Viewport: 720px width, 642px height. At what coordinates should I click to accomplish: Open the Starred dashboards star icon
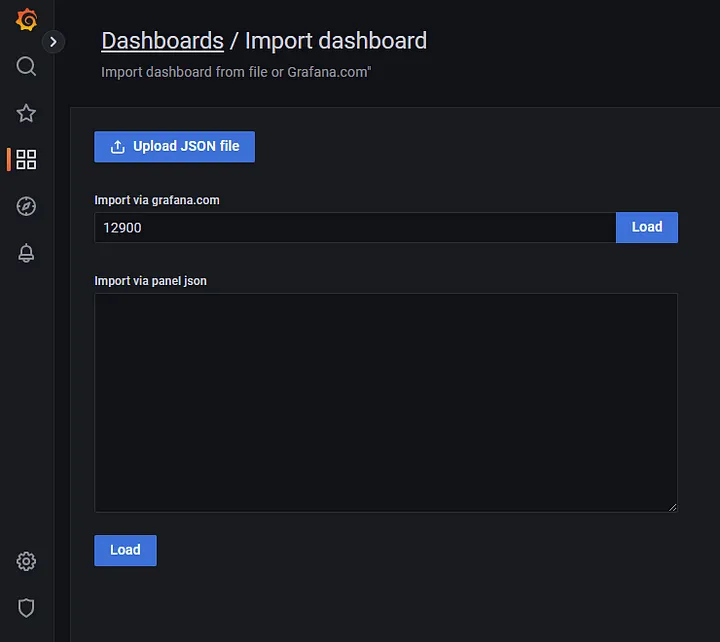pos(26,113)
